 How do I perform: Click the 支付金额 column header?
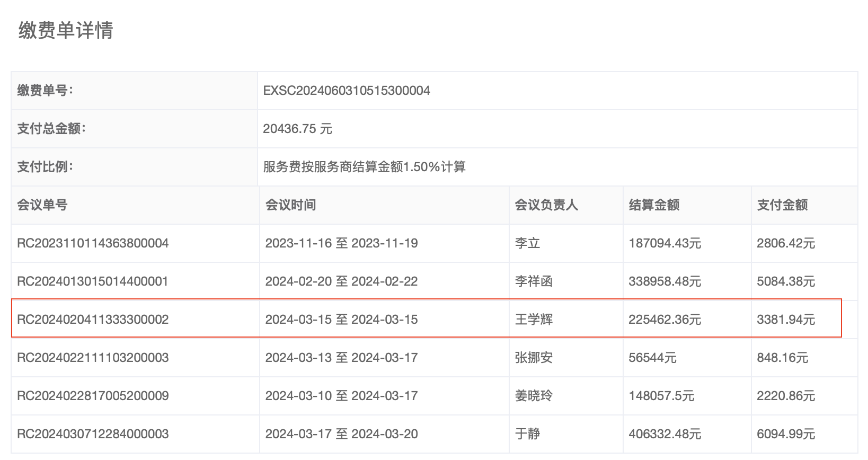coord(782,205)
